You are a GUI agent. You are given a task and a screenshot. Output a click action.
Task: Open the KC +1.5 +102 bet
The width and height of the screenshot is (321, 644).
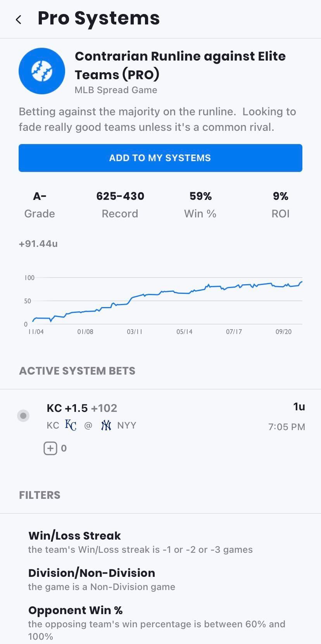point(82,408)
